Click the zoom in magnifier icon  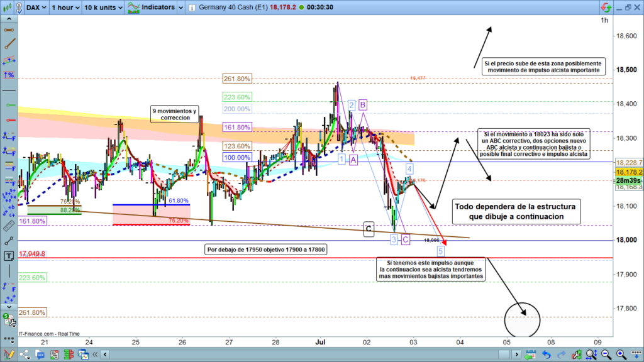[621, 354]
